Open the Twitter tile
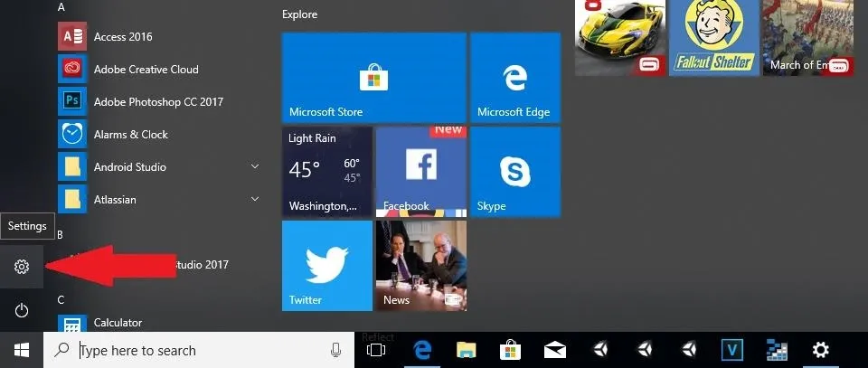 click(x=327, y=266)
